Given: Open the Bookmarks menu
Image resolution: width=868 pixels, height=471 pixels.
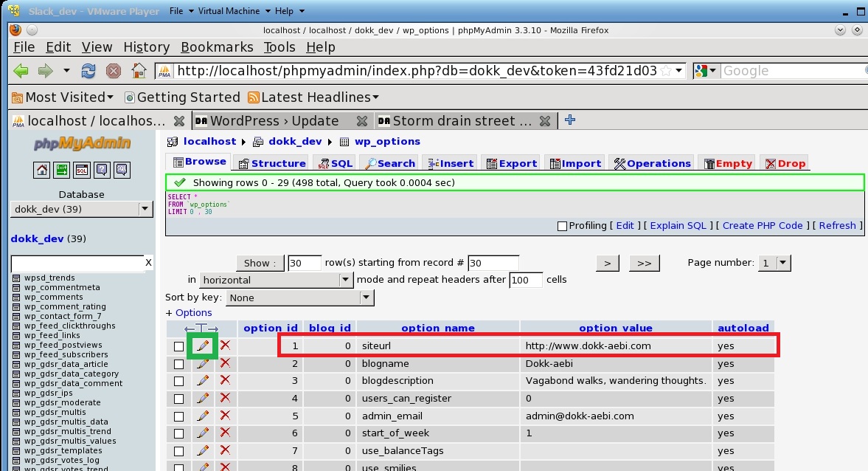Looking at the screenshot, I should click(217, 47).
